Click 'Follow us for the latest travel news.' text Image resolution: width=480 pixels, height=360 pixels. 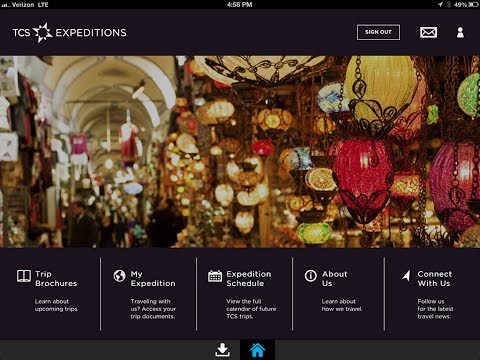[x=435, y=309]
